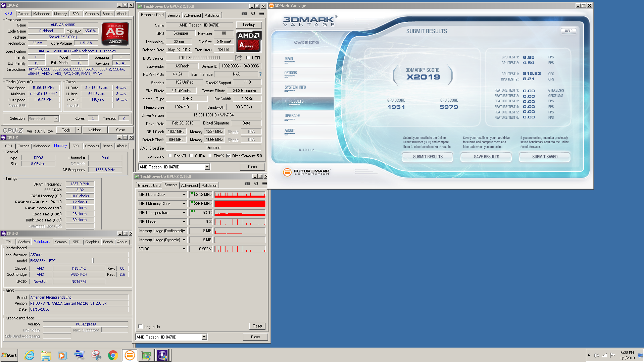The height and width of the screenshot is (362, 644).
Task: Click the network signal icon in the system tray
Action: pyautogui.click(x=604, y=355)
